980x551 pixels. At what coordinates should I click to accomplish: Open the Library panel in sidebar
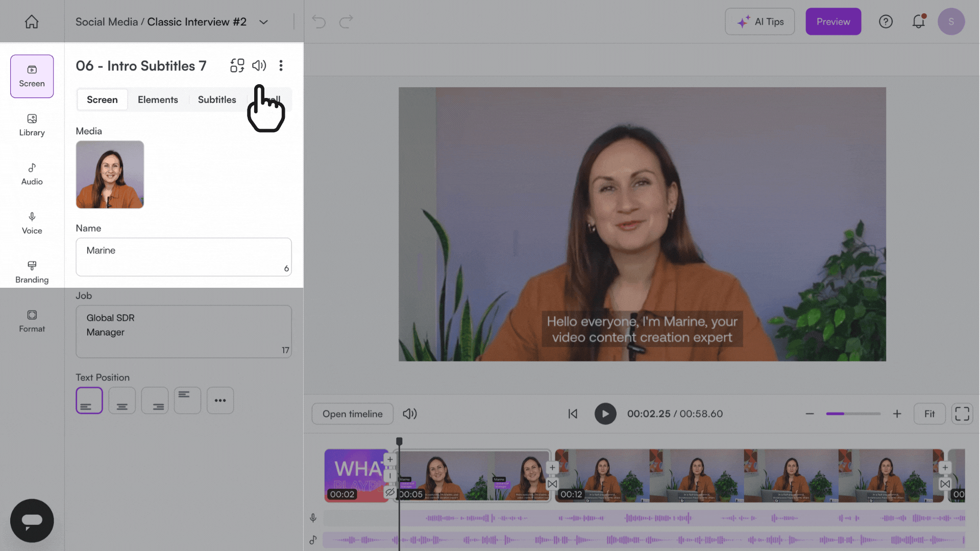32,125
